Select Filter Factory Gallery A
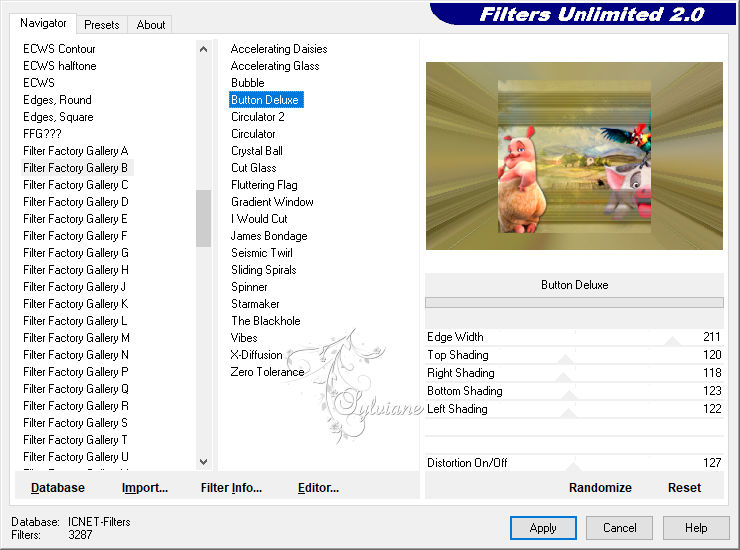This screenshot has width=740, height=550. pos(76,151)
